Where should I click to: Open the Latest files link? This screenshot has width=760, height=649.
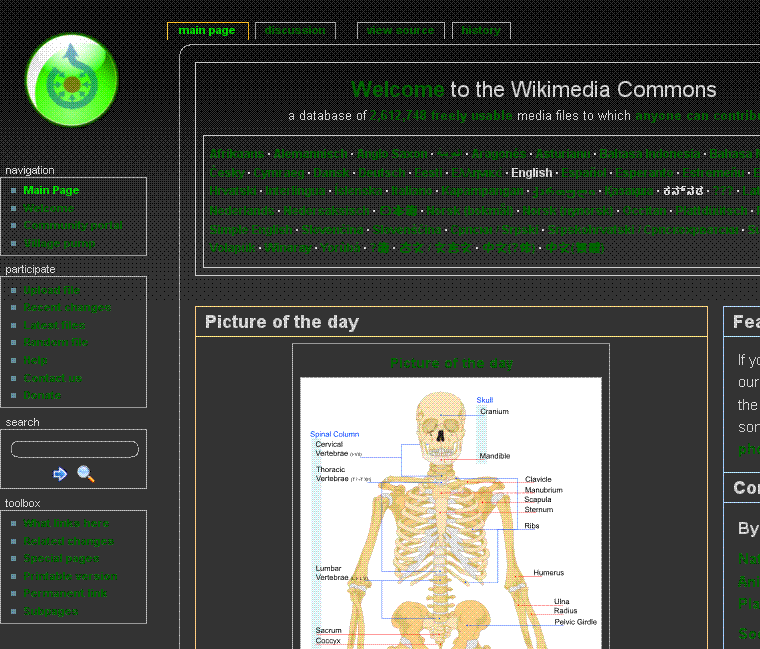point(54,325)
